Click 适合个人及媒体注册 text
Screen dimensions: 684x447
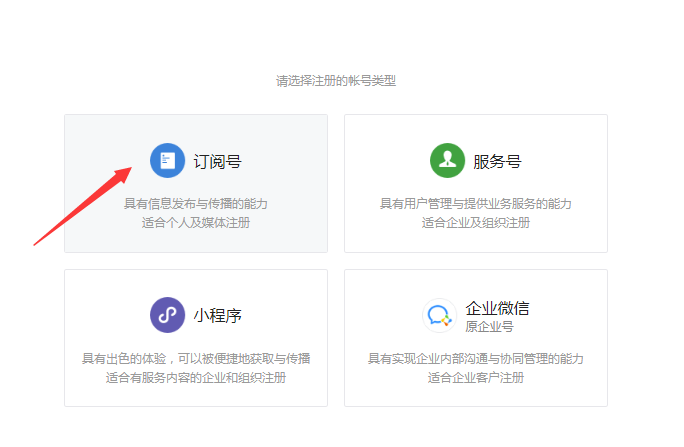click(196, 223)
